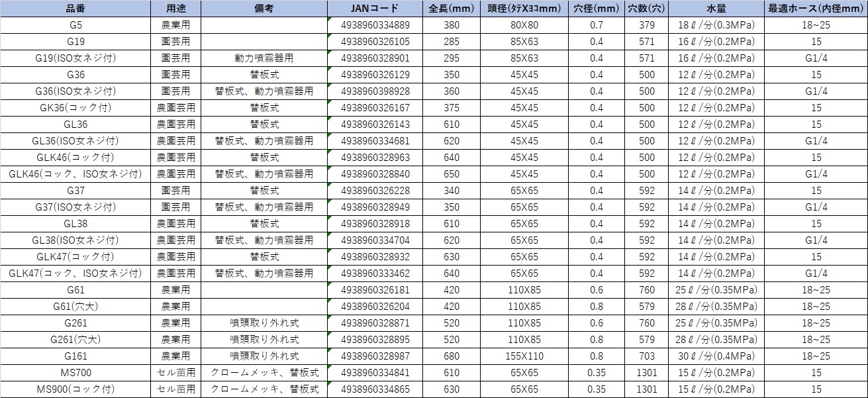Click the remark cell in MS900(コック付) row
This screenshot has height=398, width=868.
click(x=264, y=389)
